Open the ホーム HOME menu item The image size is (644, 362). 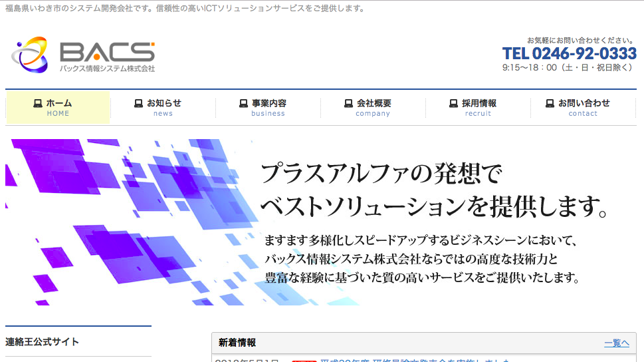point(58,107)
